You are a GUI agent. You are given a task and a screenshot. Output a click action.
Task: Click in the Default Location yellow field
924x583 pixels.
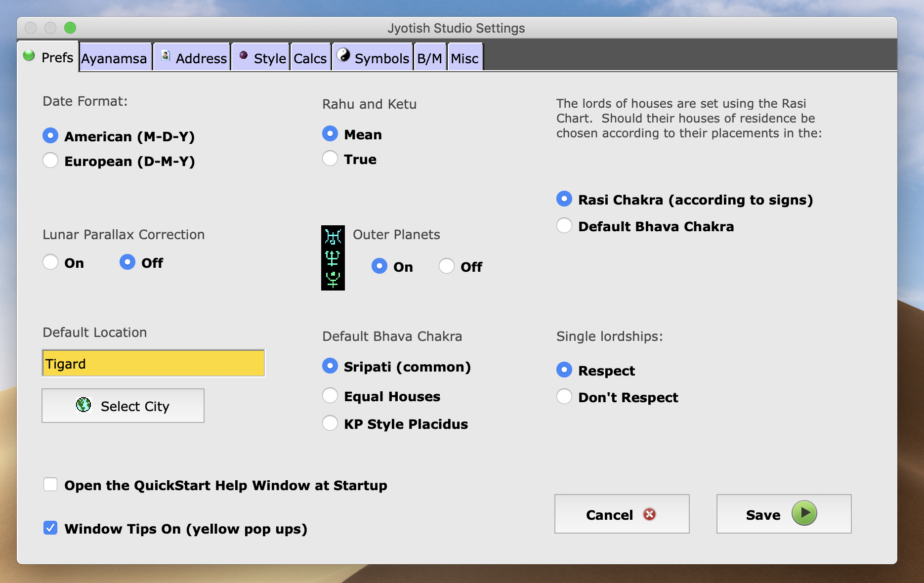pyautogui.click(x=153, y=364)
